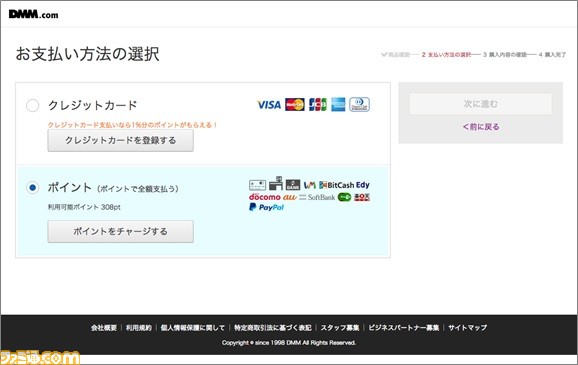
Task: Click the au carrier logo
Action: (290, 197)
